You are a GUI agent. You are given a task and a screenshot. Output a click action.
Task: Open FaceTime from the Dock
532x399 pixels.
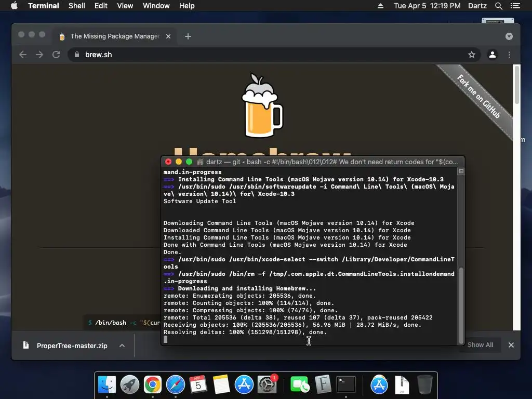pyautogui.click(x=300, y=384)
